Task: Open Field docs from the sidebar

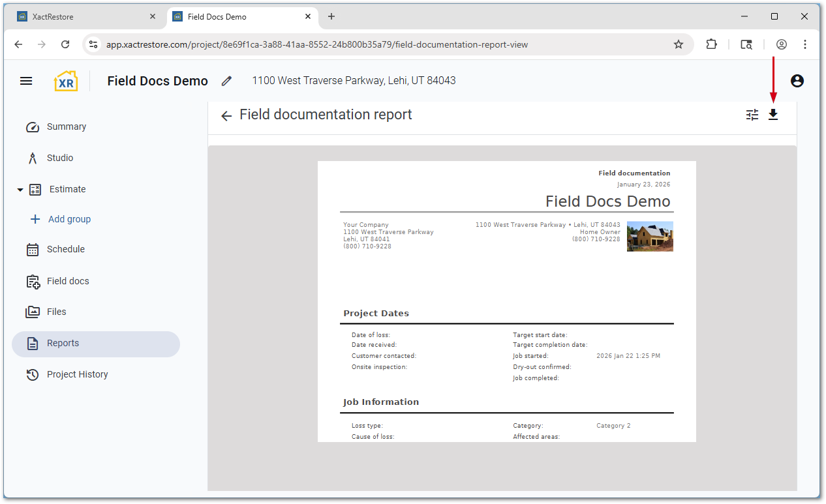Action: 67,281
